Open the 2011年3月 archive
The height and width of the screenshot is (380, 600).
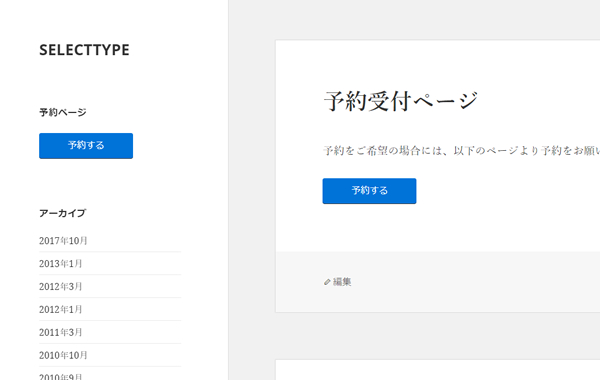click(x=60, y=333)
